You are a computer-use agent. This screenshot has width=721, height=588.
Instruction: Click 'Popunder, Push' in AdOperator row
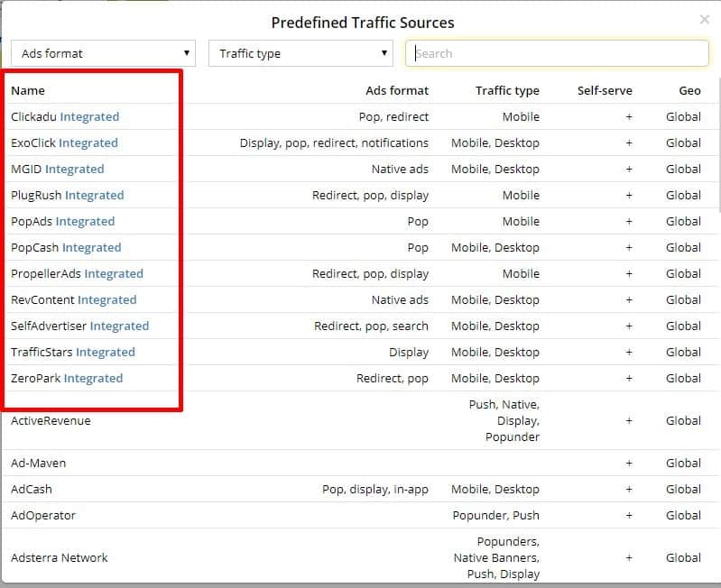496,516
